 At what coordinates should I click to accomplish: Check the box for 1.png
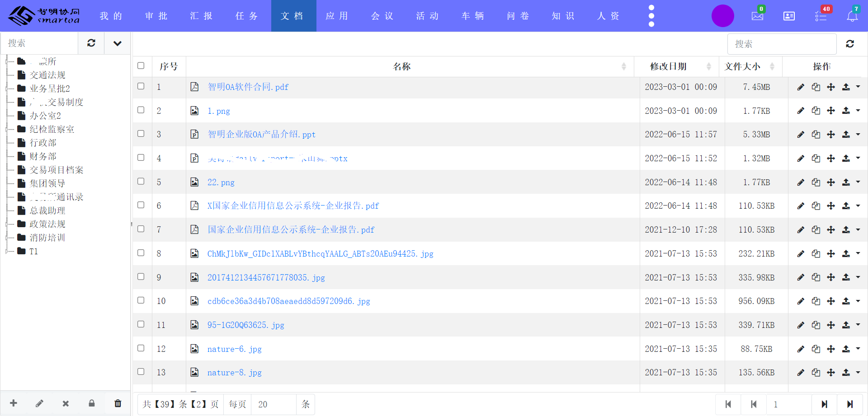click(141, 110)
